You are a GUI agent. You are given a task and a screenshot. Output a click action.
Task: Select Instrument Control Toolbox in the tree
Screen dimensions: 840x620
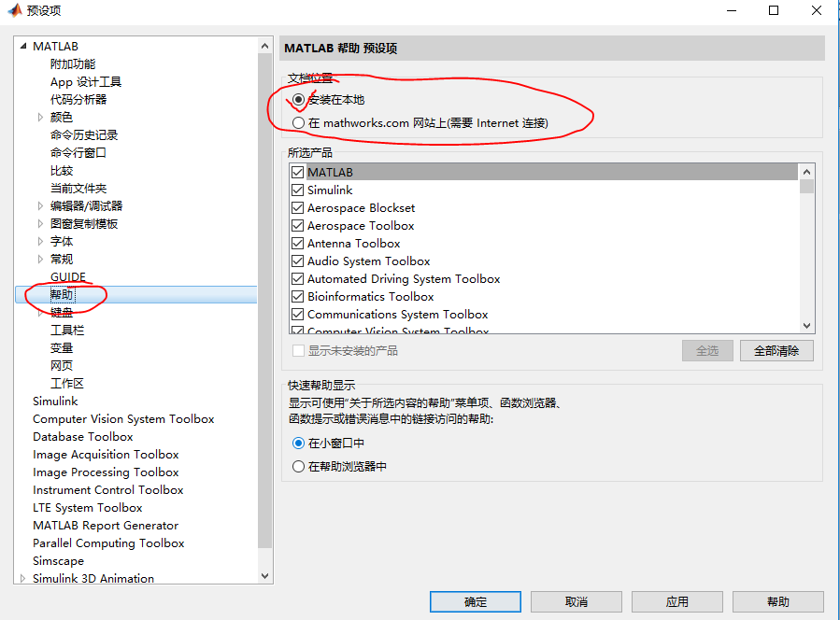tap(107, 490)
